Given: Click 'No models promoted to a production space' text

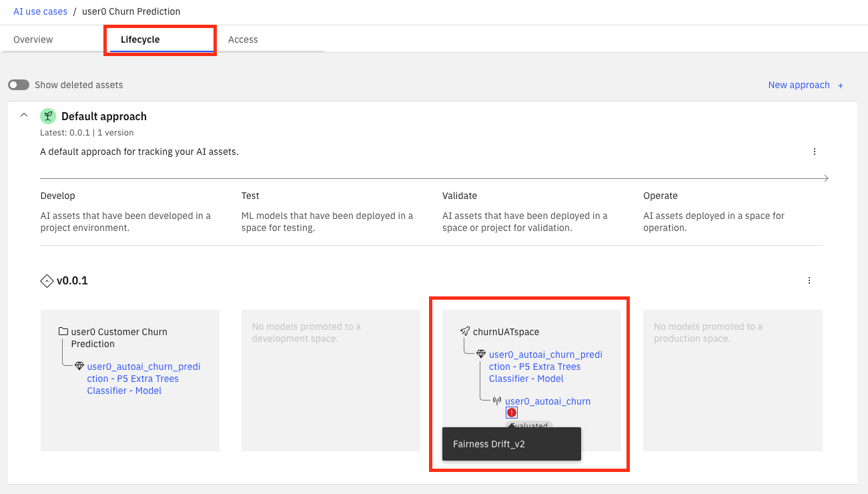Looking at the screenshot, I should coord(708,332).
